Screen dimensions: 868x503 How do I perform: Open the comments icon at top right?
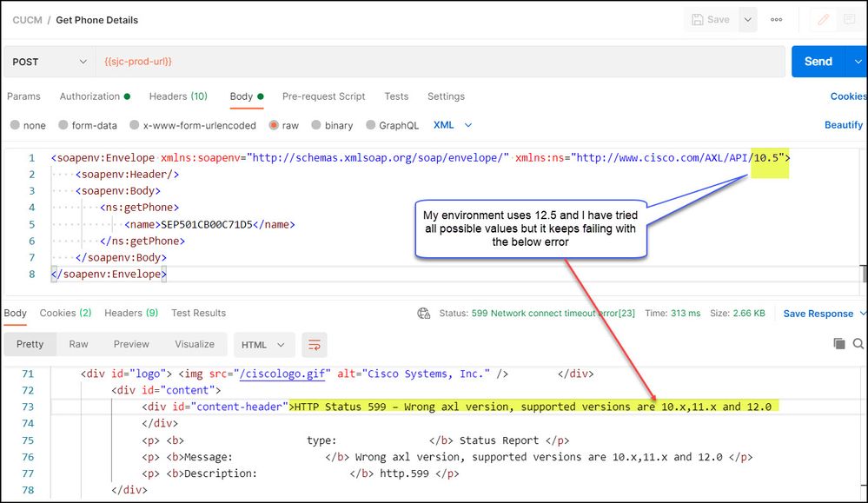click(849, 20)
